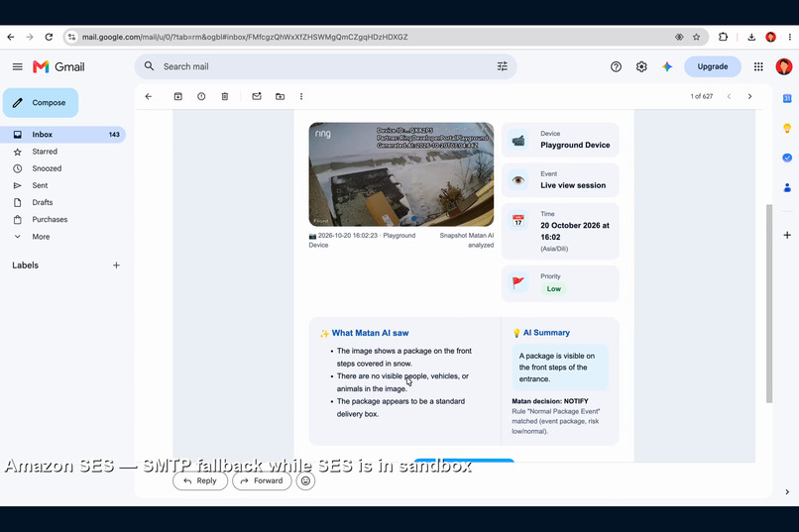Open Google apps grid
Screen dimensions: 799x532
pyautogui.click(x=758, y=66)
